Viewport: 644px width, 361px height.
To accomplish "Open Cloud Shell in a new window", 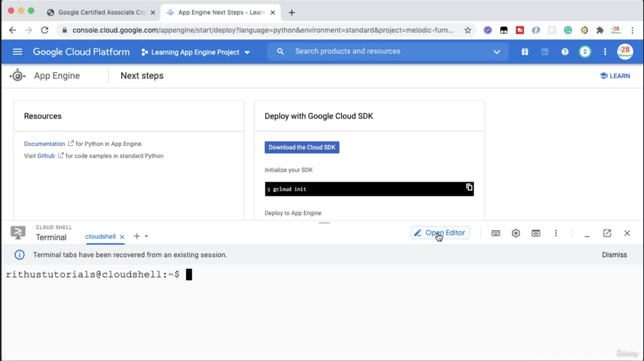I will (x=607, y=233).
